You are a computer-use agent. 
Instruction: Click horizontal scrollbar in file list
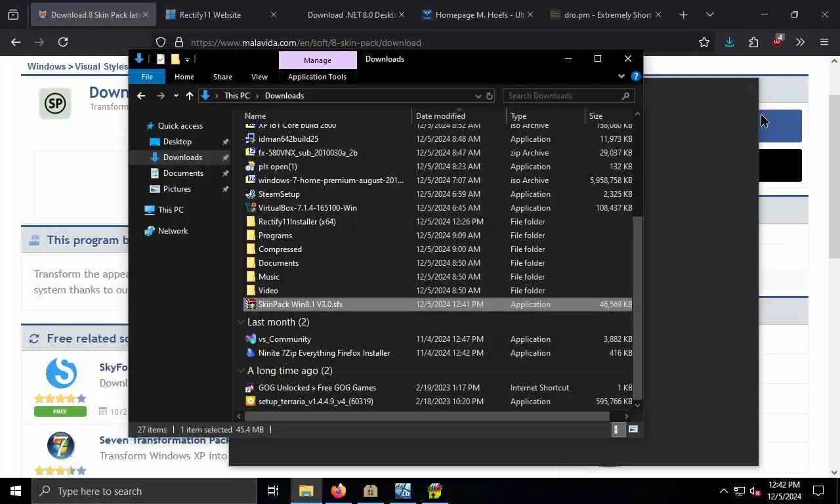427,416
